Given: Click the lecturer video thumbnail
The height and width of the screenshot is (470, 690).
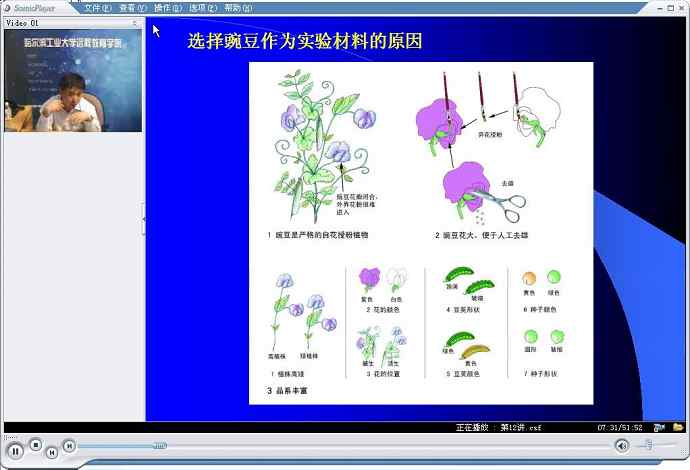Looking at the screenshot, I should pos(73,81).
